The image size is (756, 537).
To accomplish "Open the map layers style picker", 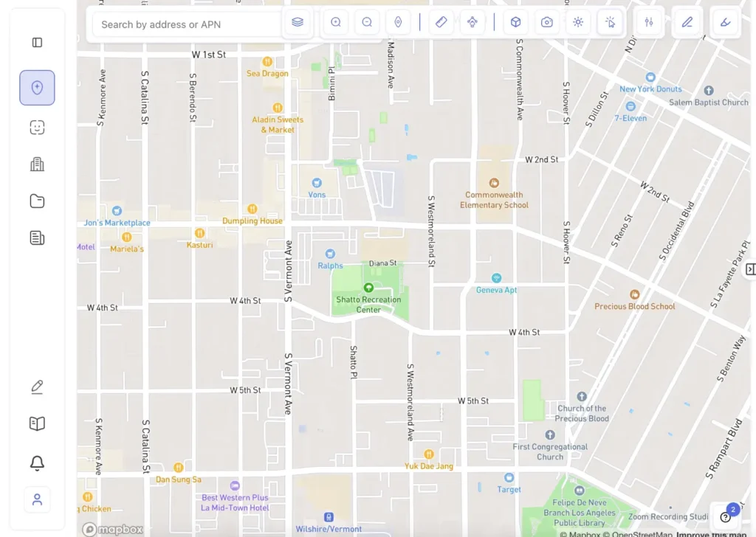I will point(298,22).
